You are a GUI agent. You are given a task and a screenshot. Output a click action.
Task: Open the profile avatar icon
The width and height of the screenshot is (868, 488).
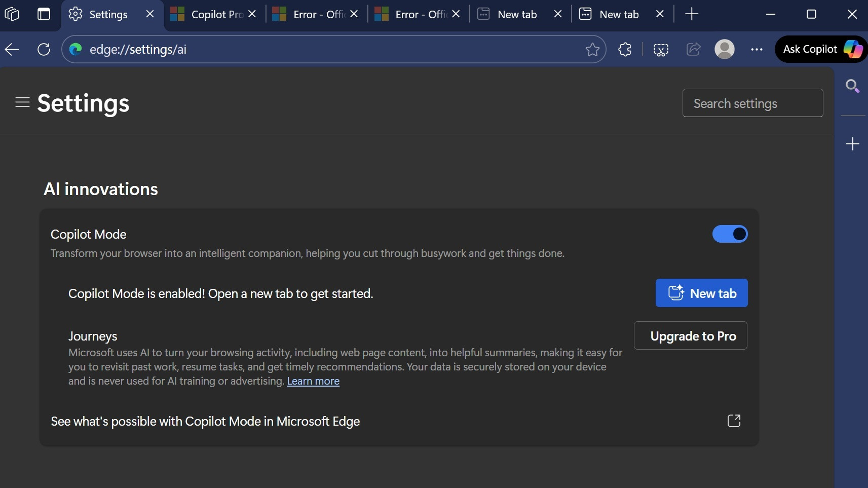(x=725, y=49)
